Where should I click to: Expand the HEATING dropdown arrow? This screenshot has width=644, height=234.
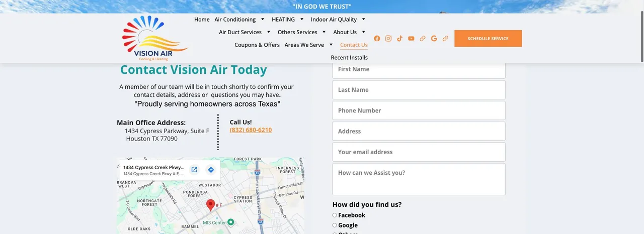pyautogui.click(x=302, y=19)
